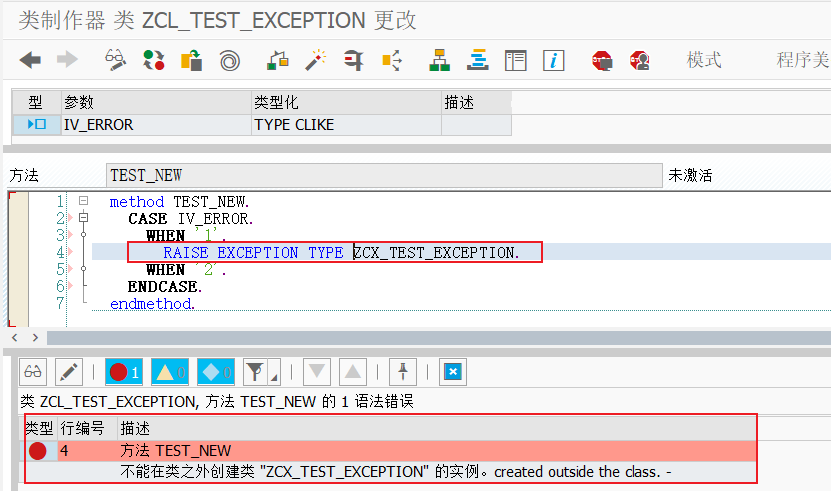Click the RAISE EXCEPTION TYPE code line
Viewport: 831px width, 491px height.
(341, 252)
